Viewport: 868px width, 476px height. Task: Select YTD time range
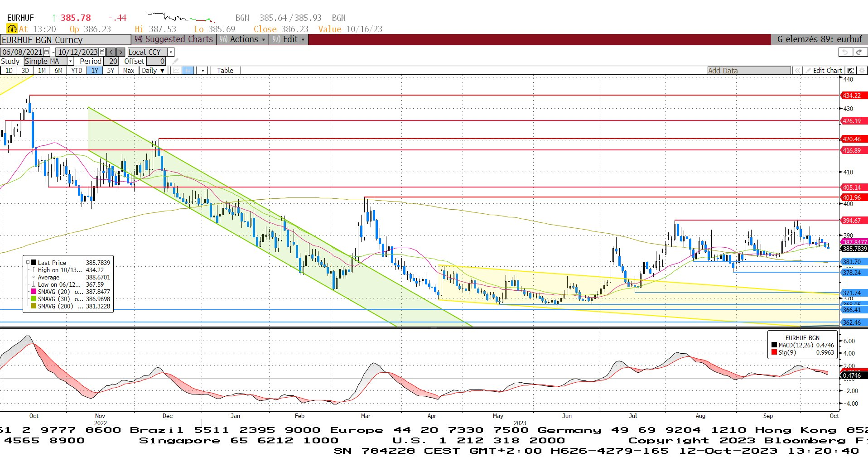[77, 70]
